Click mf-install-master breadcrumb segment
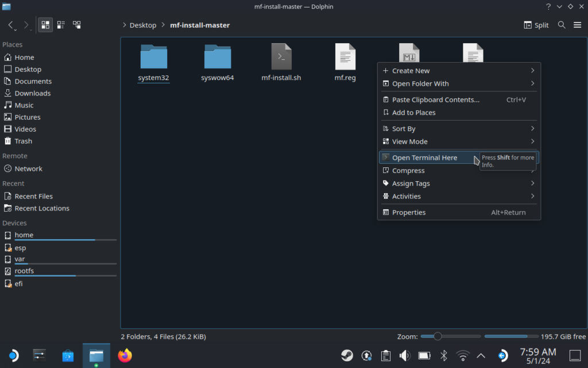 pos(200,25)
